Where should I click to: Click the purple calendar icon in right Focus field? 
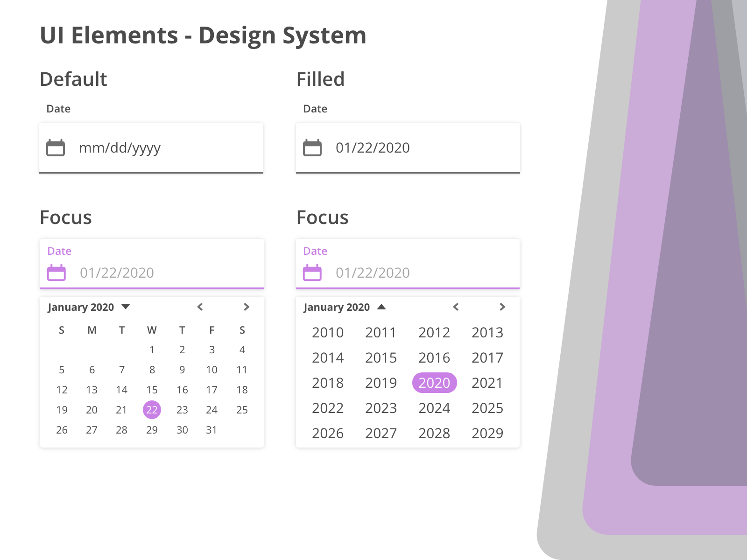tap(312, 273)
